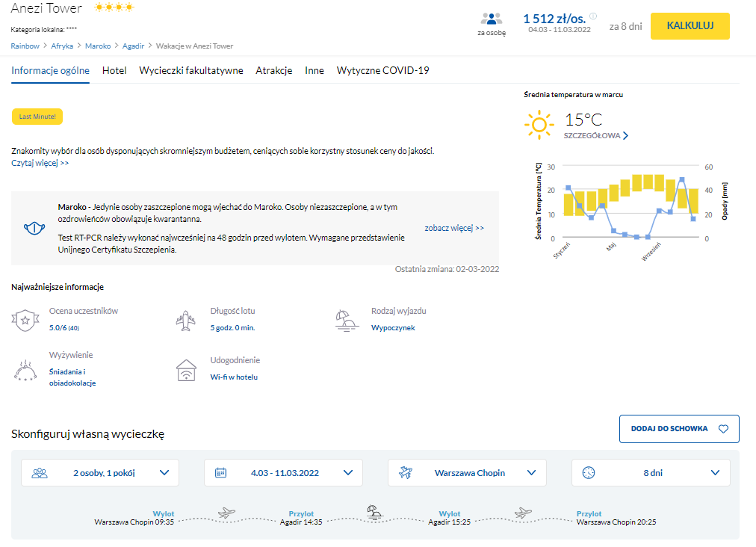Select the Wytyczne COVID-19 tab
This screenshot has width=756, height=547.
(382, 71)
